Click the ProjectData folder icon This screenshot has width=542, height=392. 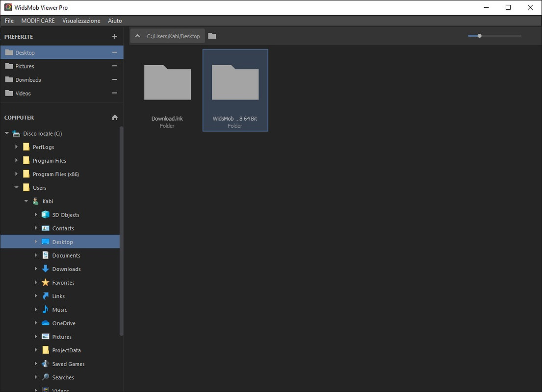click(45, 350)
